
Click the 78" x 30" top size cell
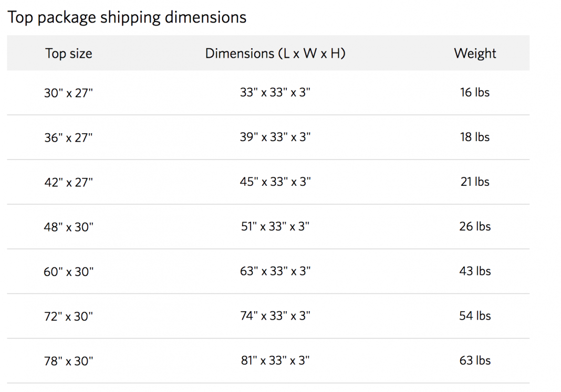(x=68, y=361)
